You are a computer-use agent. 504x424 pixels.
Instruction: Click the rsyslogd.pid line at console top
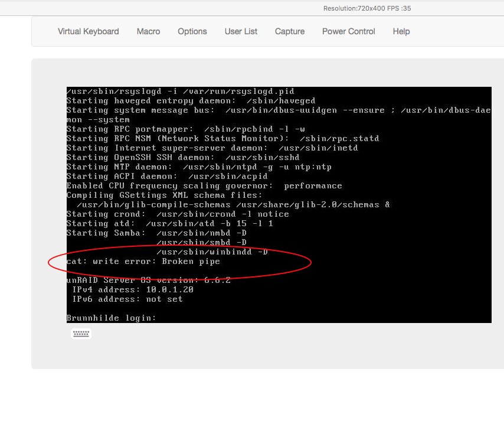pos(181,92)
